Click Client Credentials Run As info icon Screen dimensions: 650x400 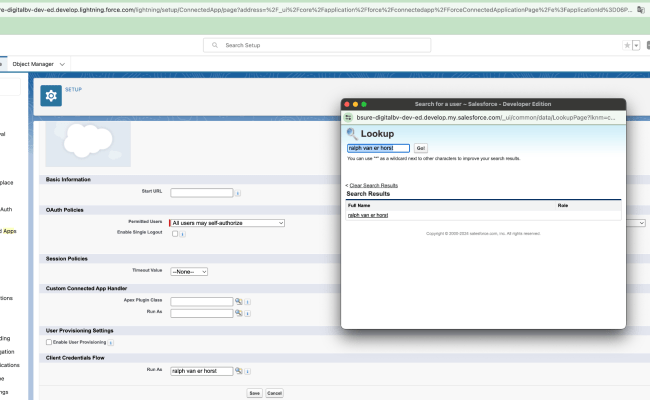247,371
